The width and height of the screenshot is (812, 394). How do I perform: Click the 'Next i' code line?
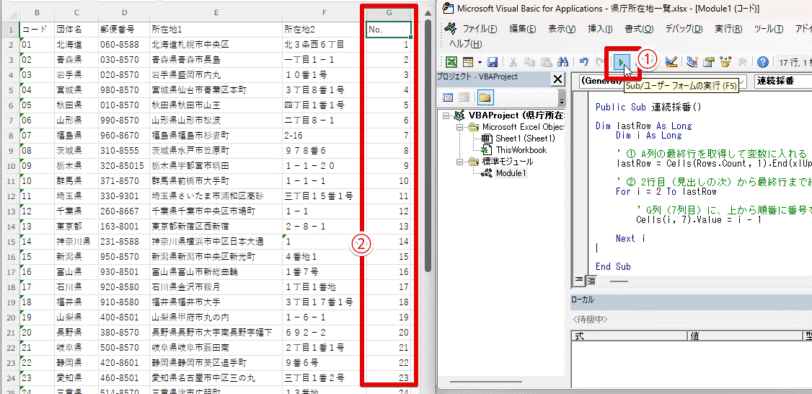[630, 239]
